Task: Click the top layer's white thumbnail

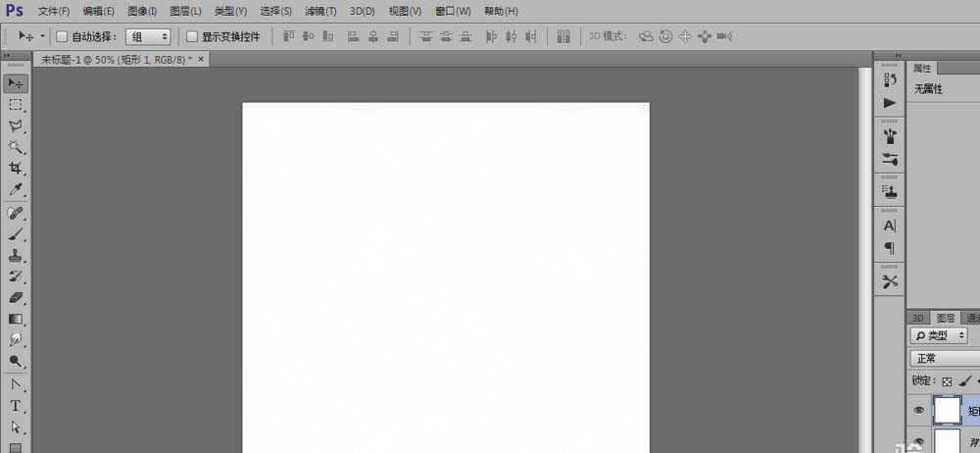Action: tap(947, 411)
